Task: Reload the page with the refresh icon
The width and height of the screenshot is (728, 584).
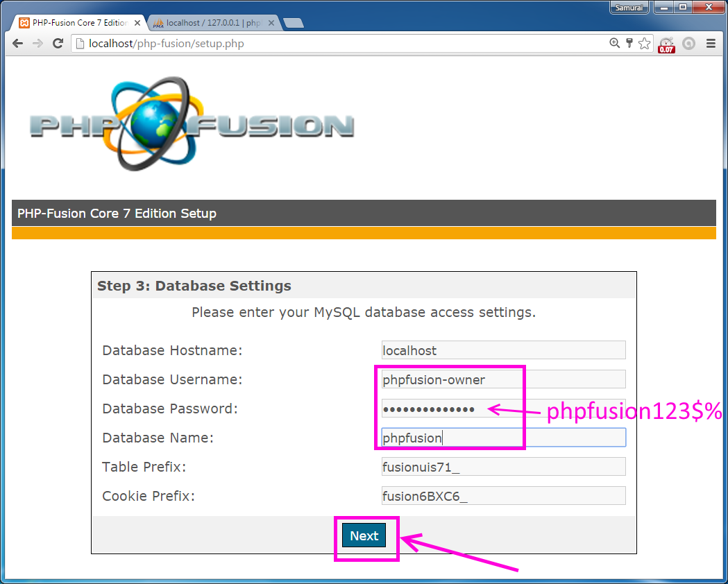Action: 58,44
